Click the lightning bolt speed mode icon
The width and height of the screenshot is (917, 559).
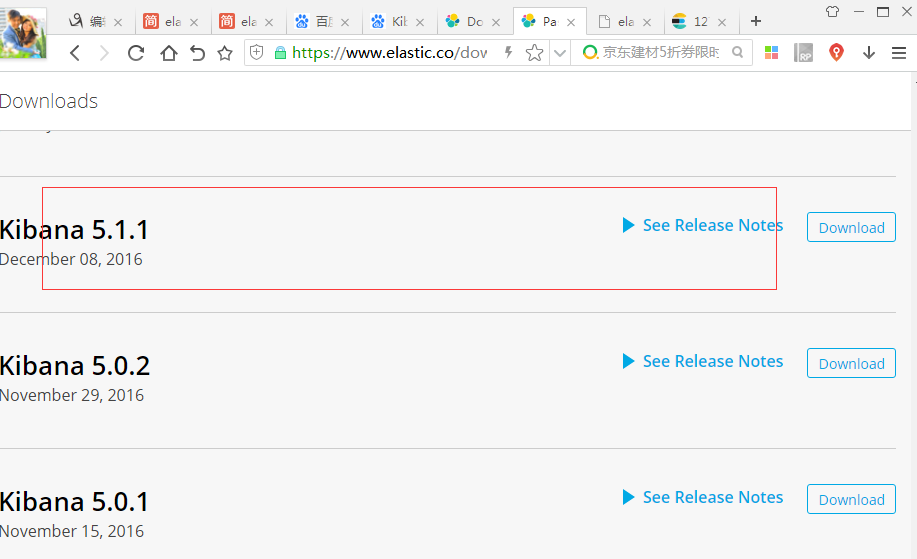point(508,53)
